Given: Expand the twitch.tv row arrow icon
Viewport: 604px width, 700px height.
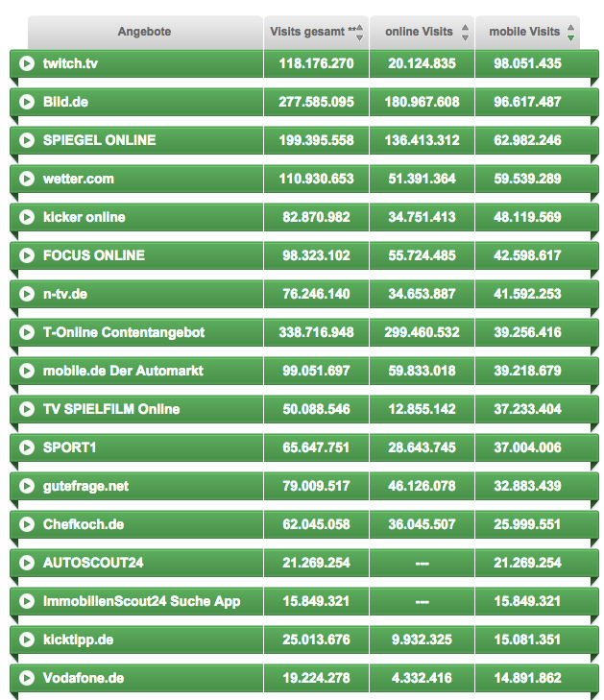Looking at the screenshot, I should coord(27,63).
